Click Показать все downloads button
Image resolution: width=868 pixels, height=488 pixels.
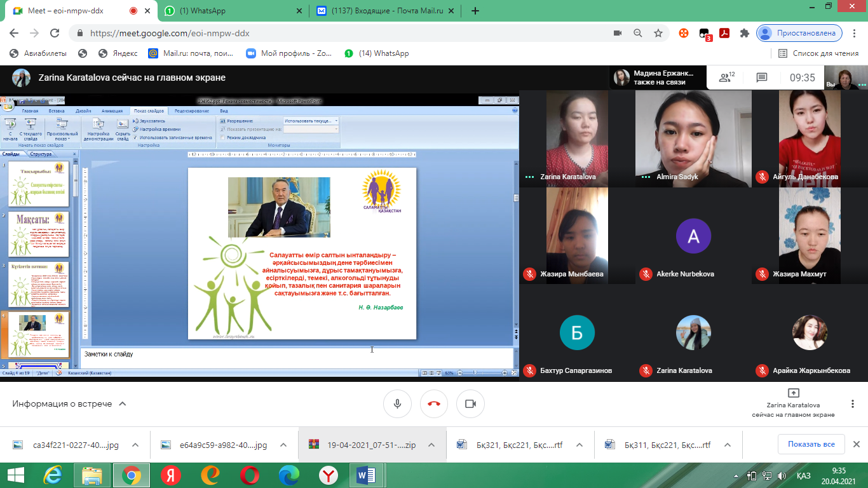coord(811,444)
